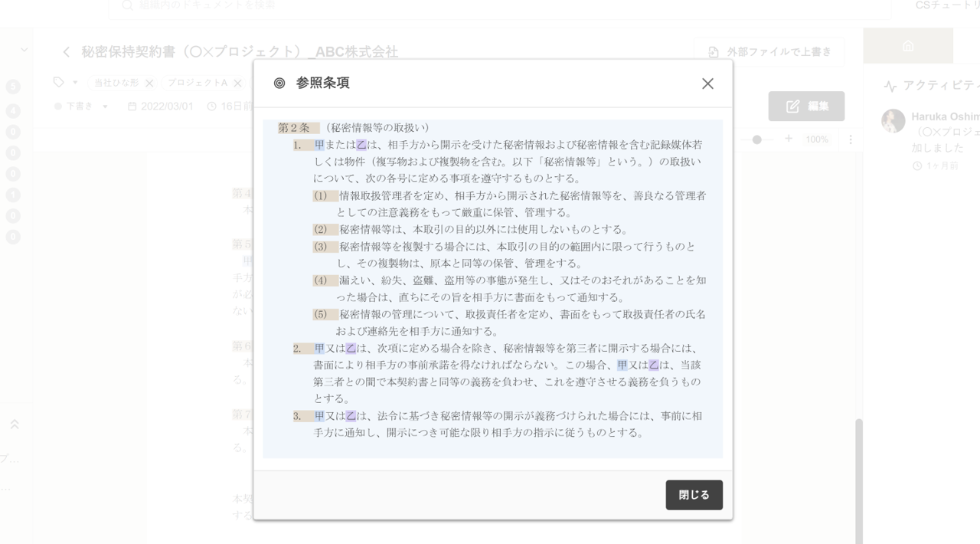This screenshot has height=544, width=980.
Task: Click the double-chevron expand icon in sidebar
Action: coord(14,424)
